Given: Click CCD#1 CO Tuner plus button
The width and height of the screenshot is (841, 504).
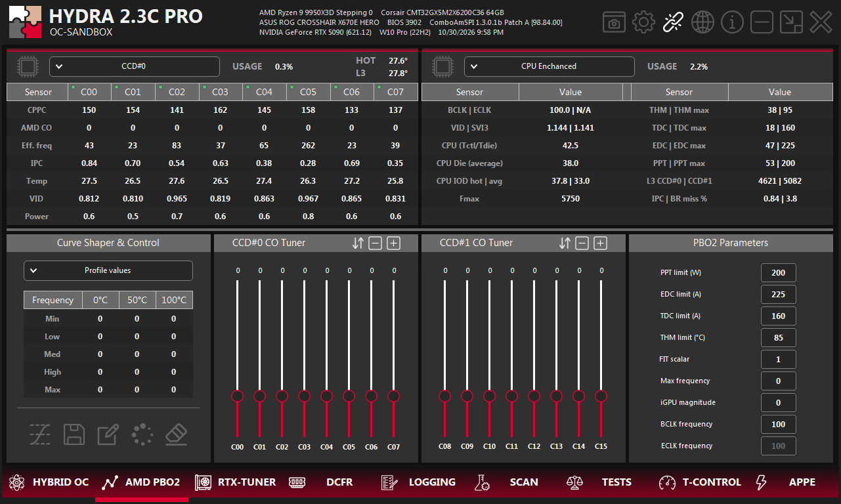Looking at the screenshot, I should [600, 243].
